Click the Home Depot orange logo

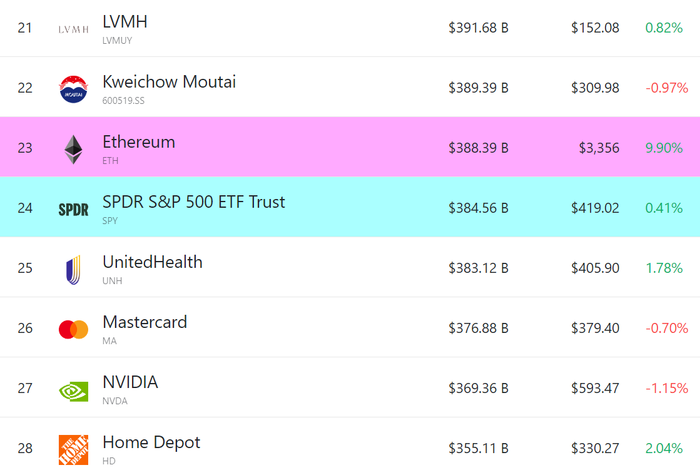point(73,450)
